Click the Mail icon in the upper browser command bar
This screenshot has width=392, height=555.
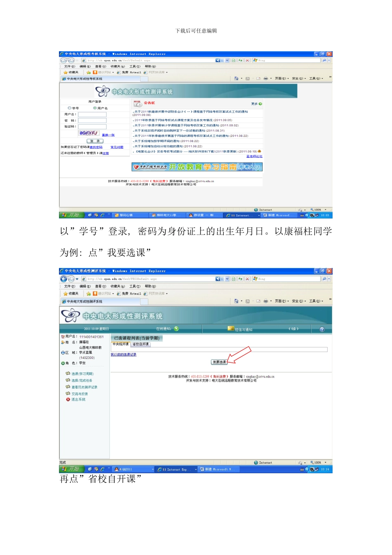pyautogui.click(x=258, y=78)
